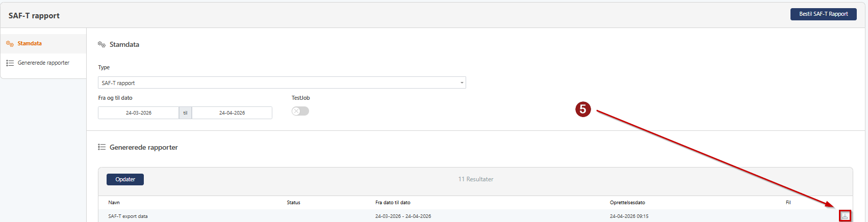This screenshot has height=222, width=868.
Task: Click the Status column header
Action: [x=293, y=203]
